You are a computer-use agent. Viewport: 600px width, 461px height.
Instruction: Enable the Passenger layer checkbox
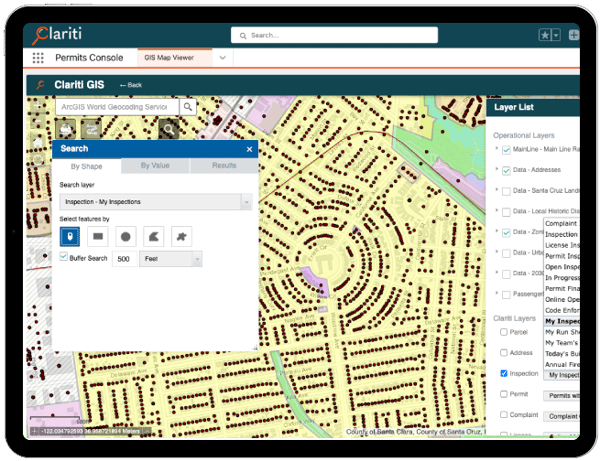[x=506, y=295]
